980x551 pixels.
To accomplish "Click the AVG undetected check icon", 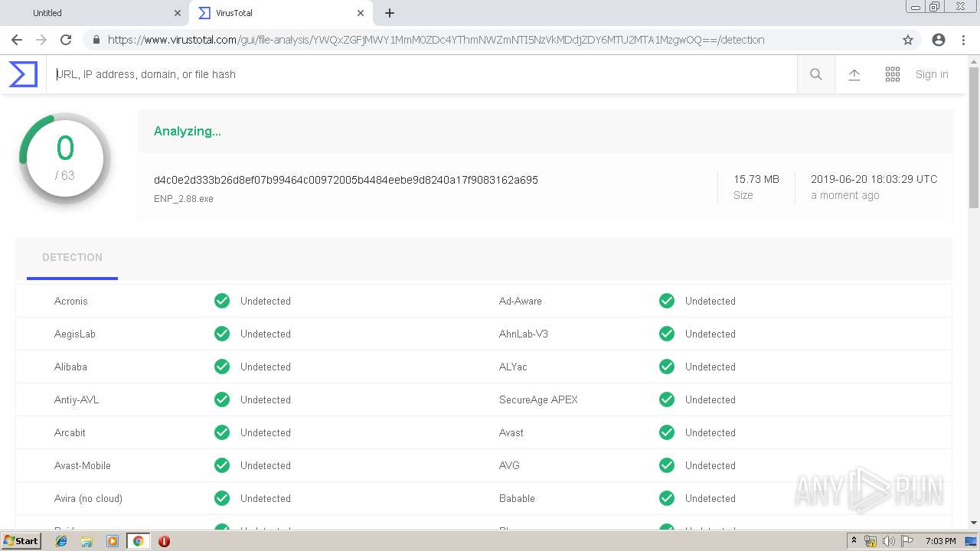I will coord(667,465).
